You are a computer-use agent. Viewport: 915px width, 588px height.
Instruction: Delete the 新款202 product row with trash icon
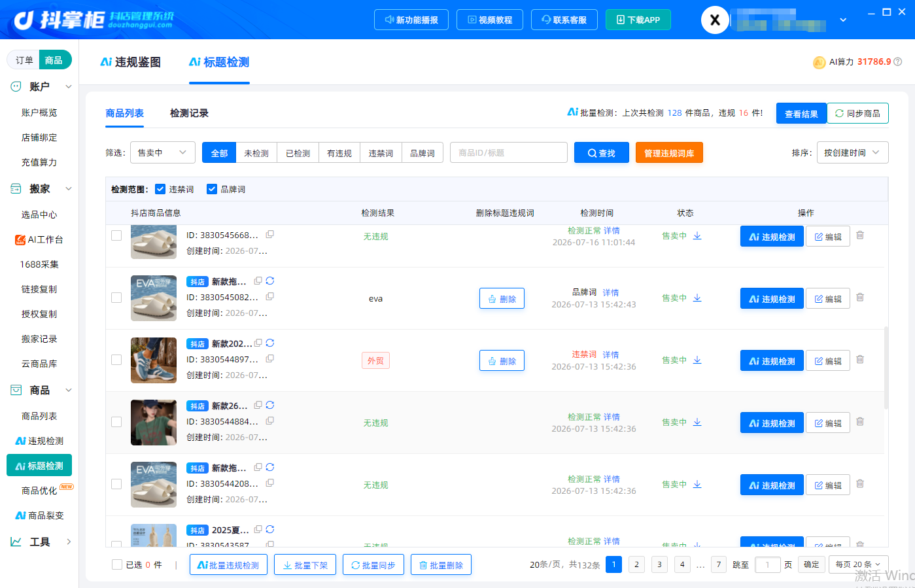(860, 359)
